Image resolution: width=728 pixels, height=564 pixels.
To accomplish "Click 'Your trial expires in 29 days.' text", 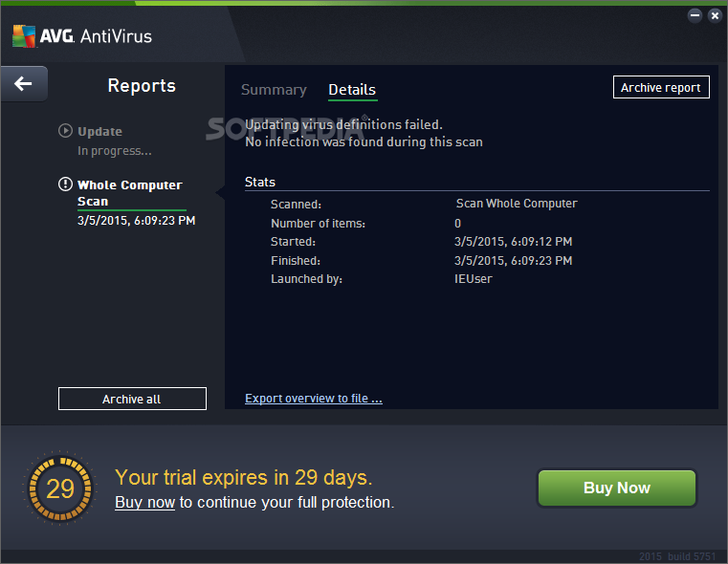I will coord(244,478).
